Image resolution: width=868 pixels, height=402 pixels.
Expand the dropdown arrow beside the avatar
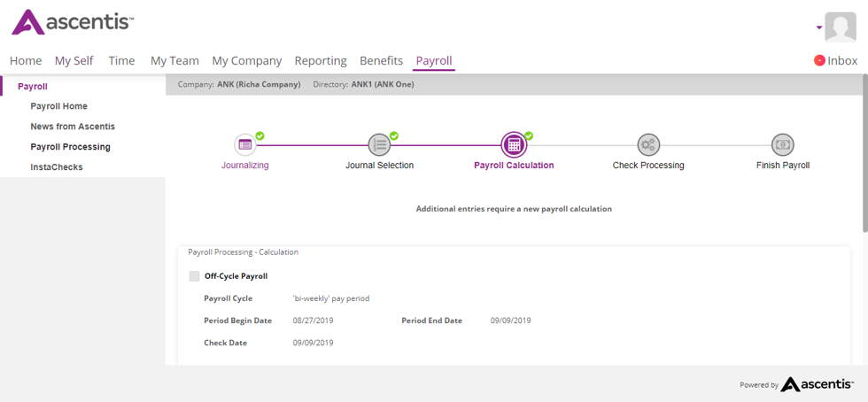pyautogui.click(x=819, y=27)
